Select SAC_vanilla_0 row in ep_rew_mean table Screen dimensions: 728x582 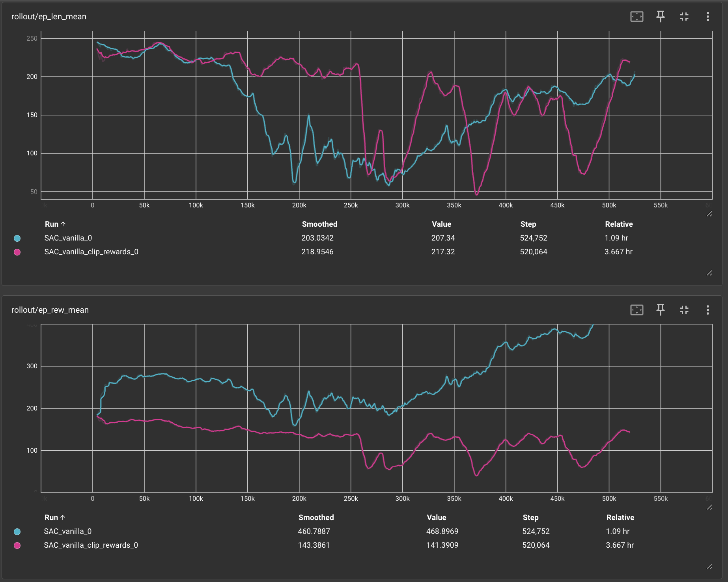[67, 532]
